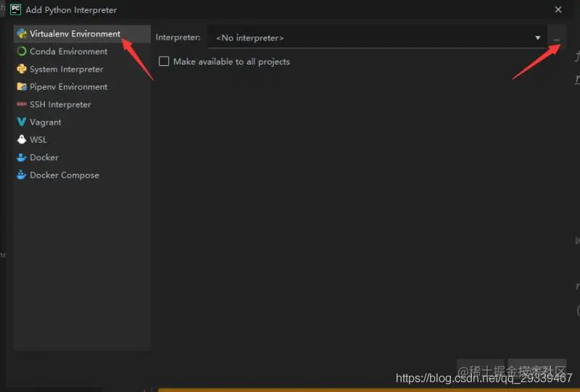Click the PyCharm logo in title bar
The width and height of the screenshot is (580, 392).
[15, 9]
